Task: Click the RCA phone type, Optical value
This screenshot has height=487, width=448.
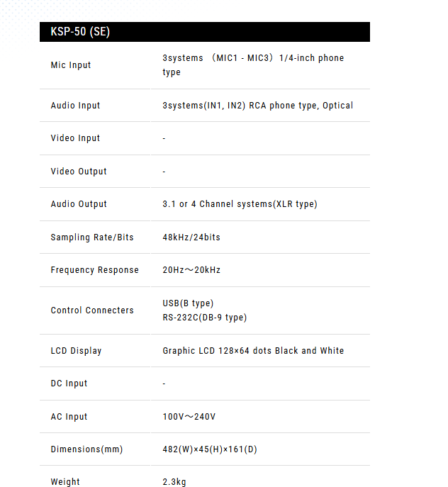Action: point(257,106)
